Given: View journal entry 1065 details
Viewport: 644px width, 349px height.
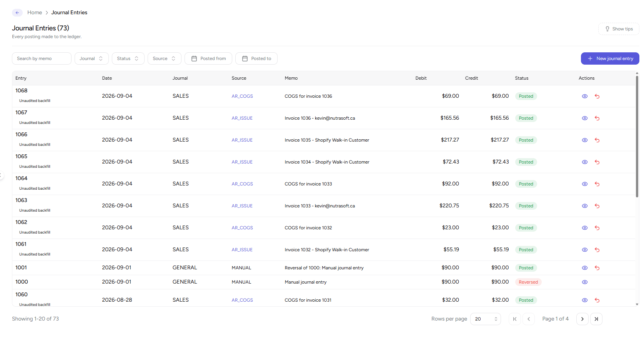Looking at the screenshot, I should (584, 162).
